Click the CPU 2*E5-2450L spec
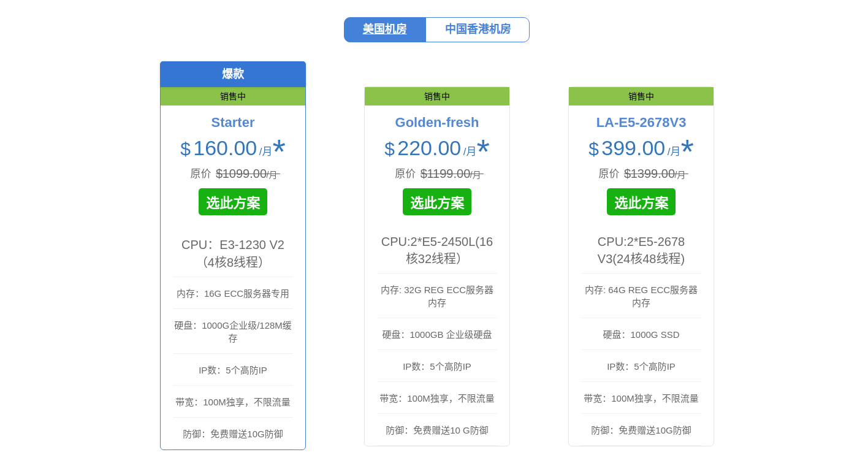This screenshot has width=868, height=463. (437, 250)
